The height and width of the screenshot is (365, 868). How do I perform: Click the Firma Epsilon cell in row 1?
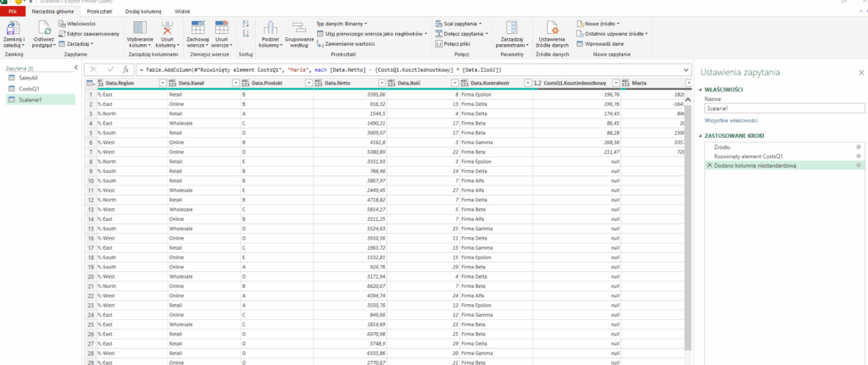[495, 95]
